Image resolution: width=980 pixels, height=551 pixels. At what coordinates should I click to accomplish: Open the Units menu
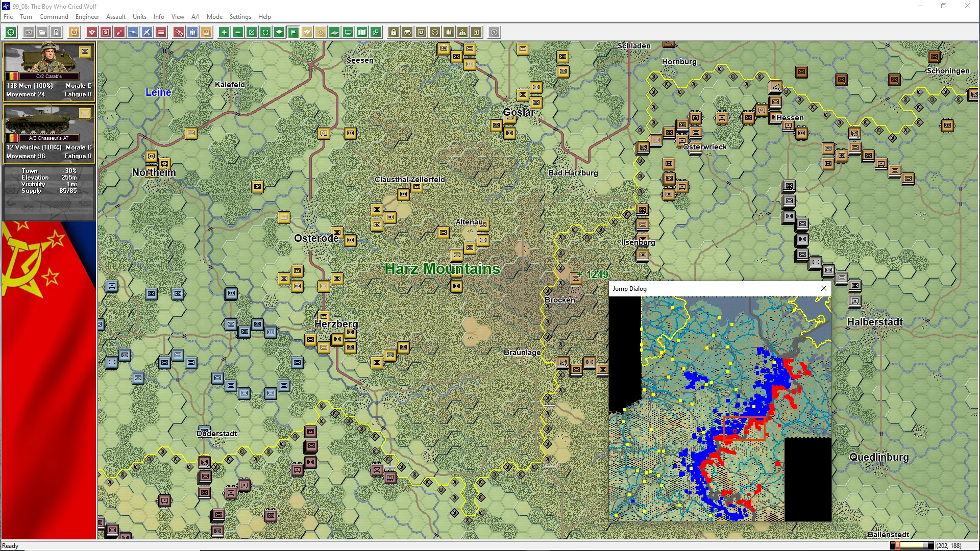coord(139,17)
